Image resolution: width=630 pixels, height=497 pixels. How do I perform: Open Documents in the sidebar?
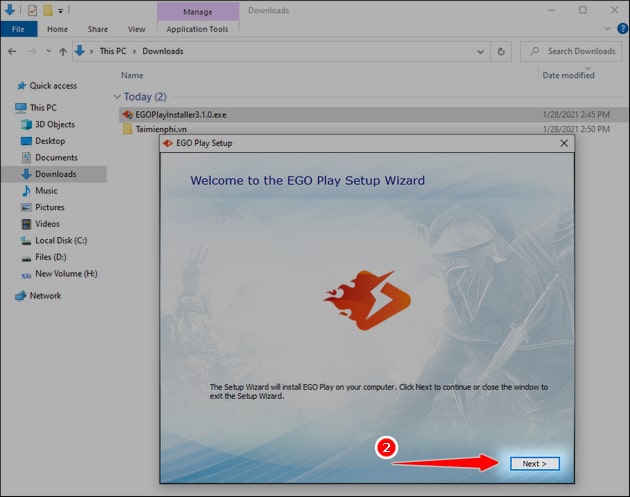click(x=56, y=157)
